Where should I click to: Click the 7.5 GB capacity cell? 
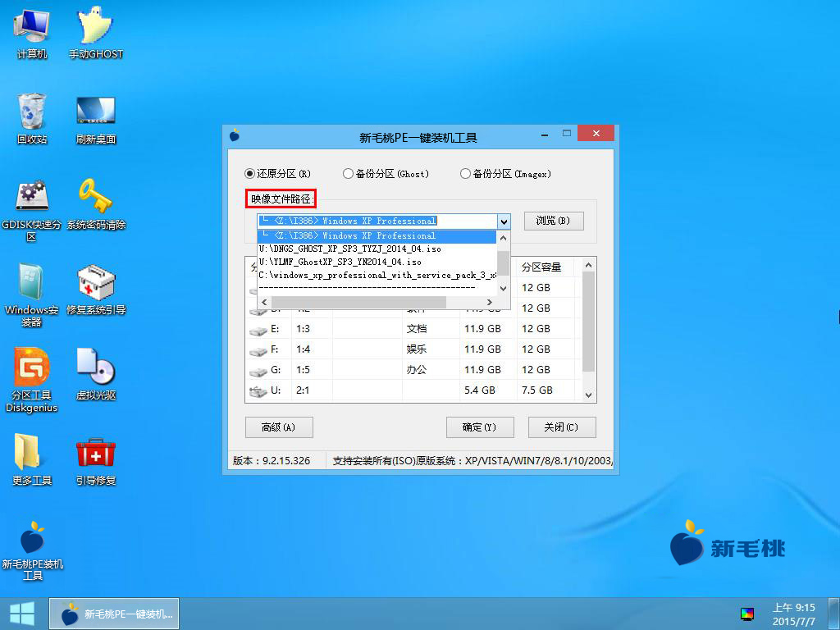pyautogui.click(x=536, y=390)
